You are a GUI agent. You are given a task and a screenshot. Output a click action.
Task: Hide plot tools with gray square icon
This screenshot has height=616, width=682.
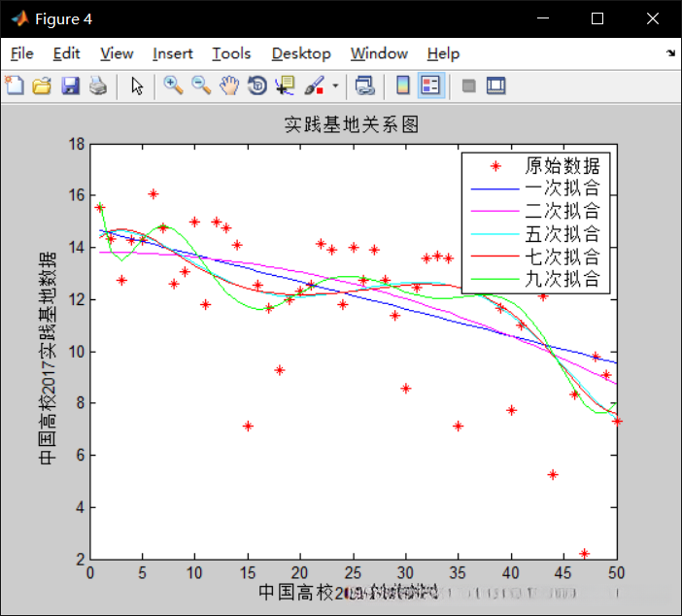coord(468,86)
